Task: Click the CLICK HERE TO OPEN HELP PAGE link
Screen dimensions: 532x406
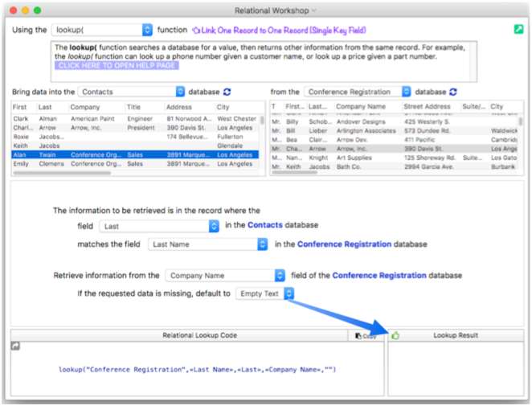Action: click(117, 65)
